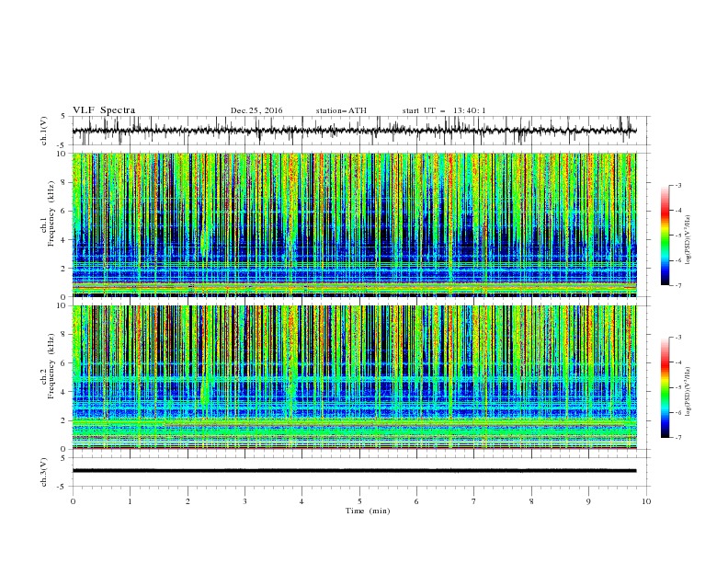Click the 'ch.1(V)' waveform axis label
Image resolution: width=728 pixels, height=563 pixels.
pyautogui.click(x=44, y=131)
